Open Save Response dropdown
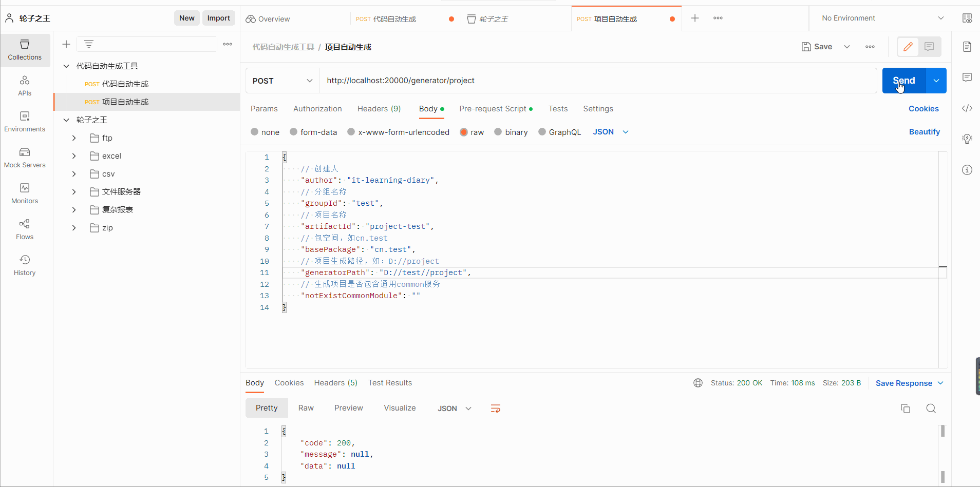Viewport: 980px width, 487px height. (x=910, y=383)
